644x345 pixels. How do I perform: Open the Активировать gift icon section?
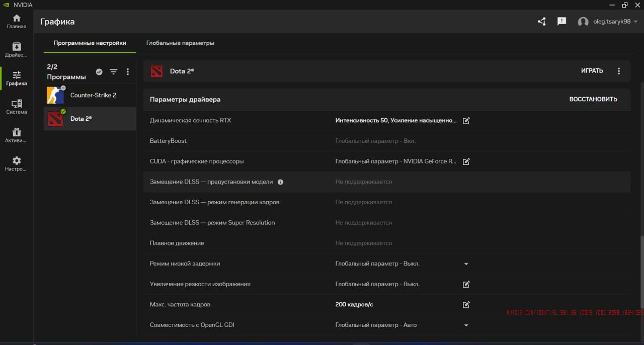(17, 135)
